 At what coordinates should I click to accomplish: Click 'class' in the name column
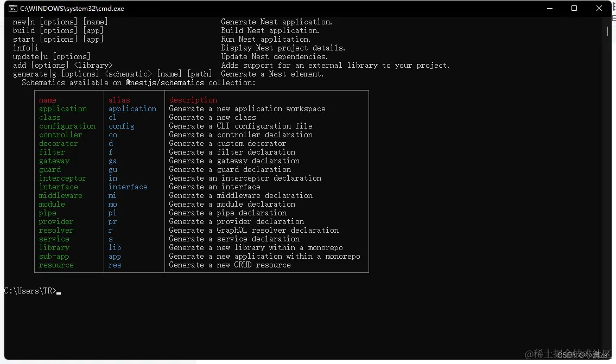pos(50,117)
